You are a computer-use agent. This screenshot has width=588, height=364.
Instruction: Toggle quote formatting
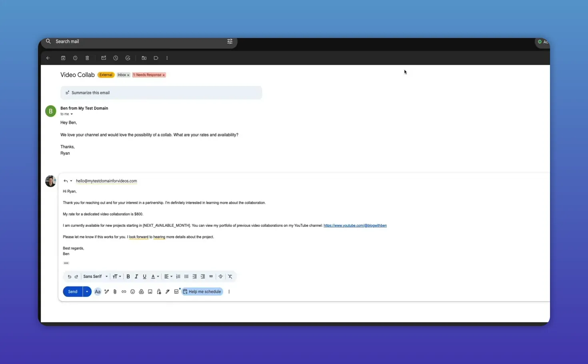211,276
